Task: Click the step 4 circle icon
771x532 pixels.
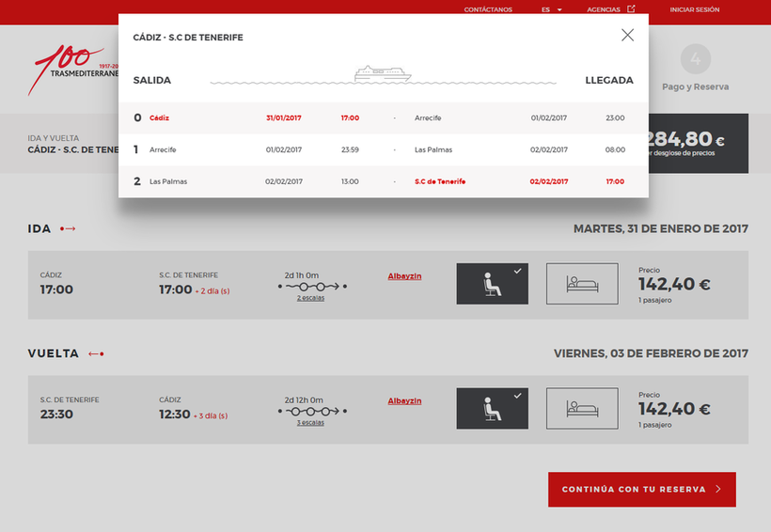Action: (x=695, y=59)
